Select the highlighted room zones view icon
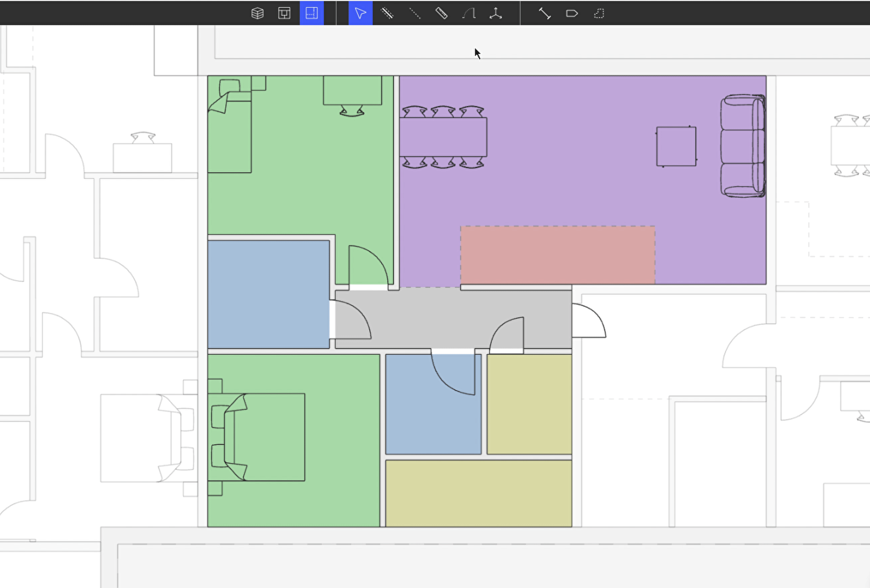 [x=311, y=13]
